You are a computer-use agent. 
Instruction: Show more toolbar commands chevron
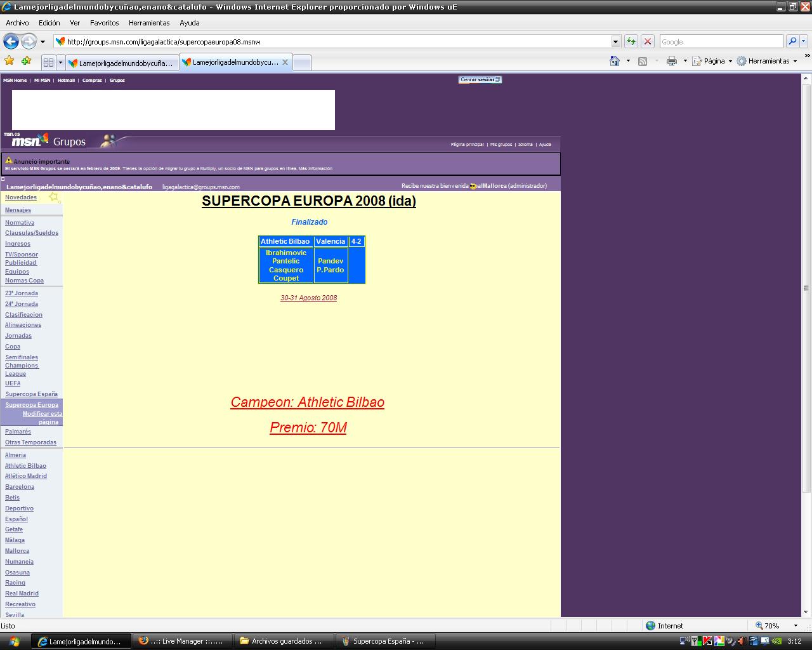tap(807, 57)
